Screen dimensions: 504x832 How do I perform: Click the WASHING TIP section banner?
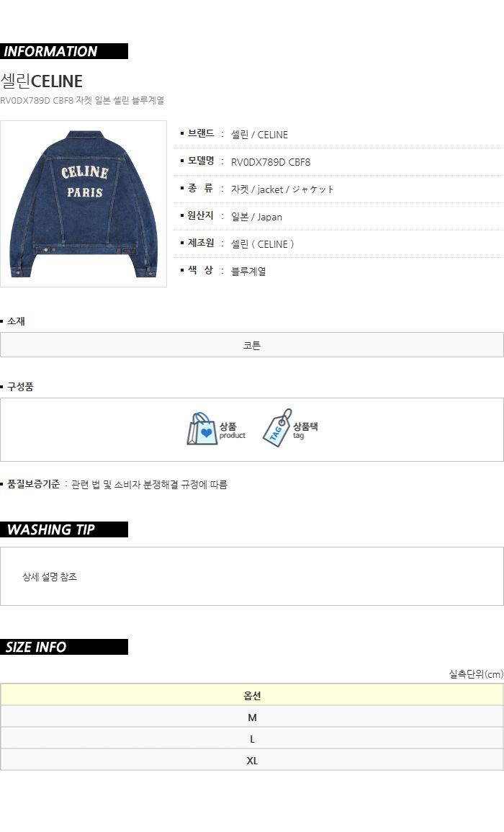pyautogui.click(x=63, y=529)
